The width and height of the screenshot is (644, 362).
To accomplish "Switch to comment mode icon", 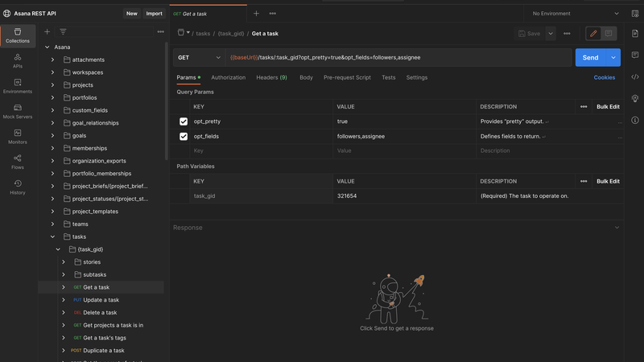I will click(609, 34).
